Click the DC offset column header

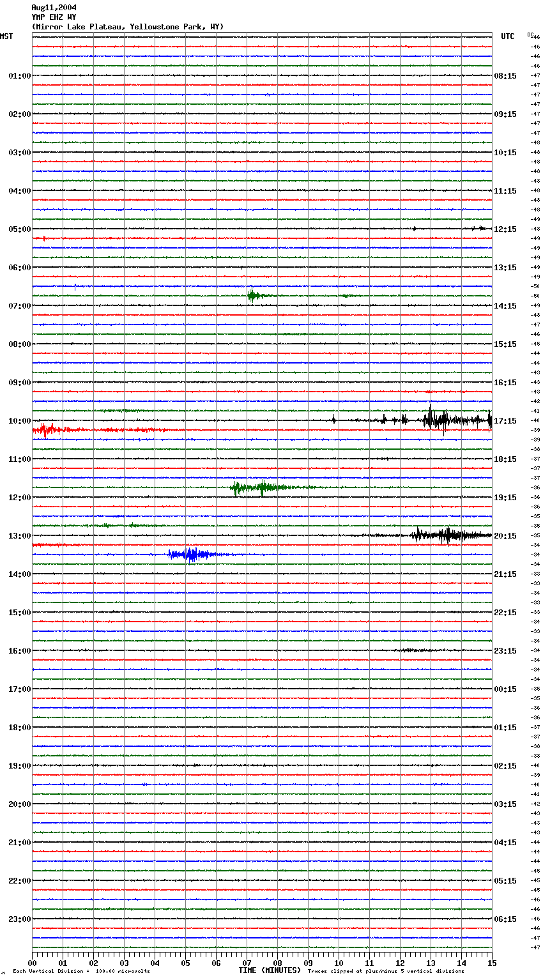pyautogui.click(x=530, y=34)
